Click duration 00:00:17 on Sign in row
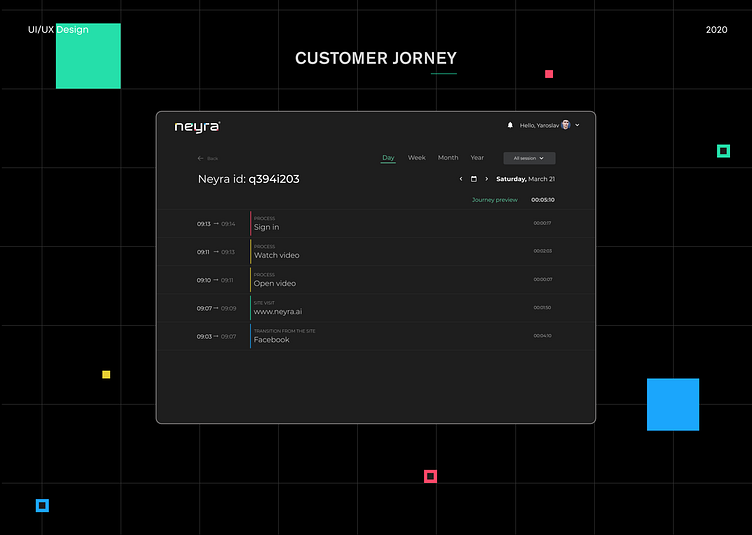This screenshot has width=752, height=535. [x=542, y=223]
